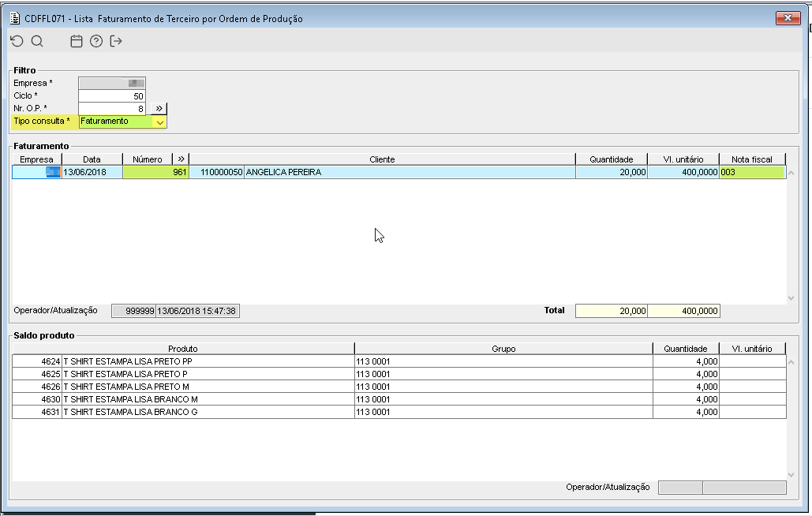Click the empty operator field at bottom right
Image resolution: width=812 pixels, height=516 pixels.
680,488
